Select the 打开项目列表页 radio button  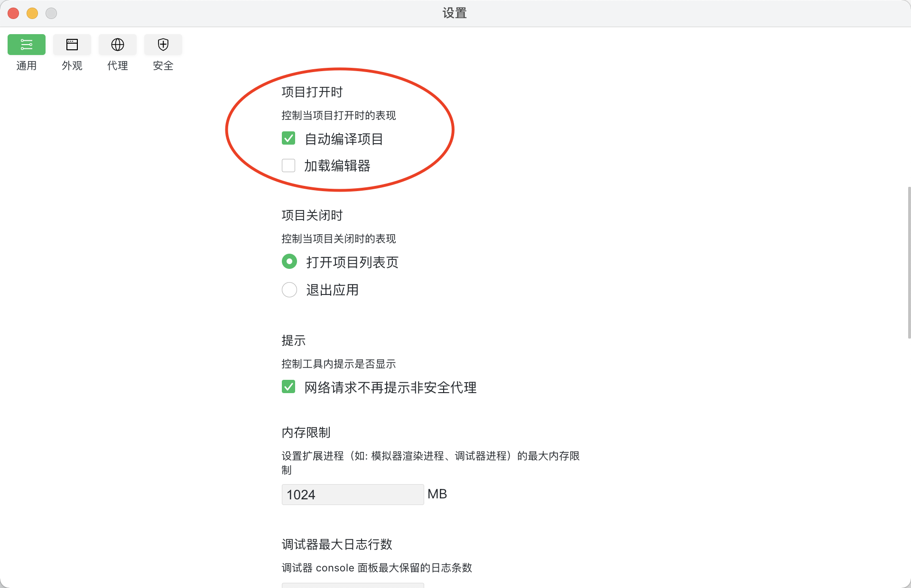point(289,261)
